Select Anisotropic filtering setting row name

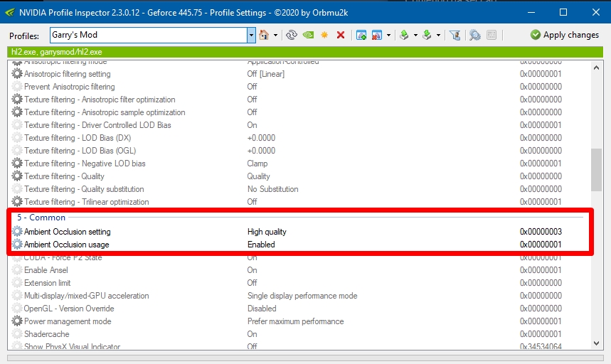tap(68, 73)
